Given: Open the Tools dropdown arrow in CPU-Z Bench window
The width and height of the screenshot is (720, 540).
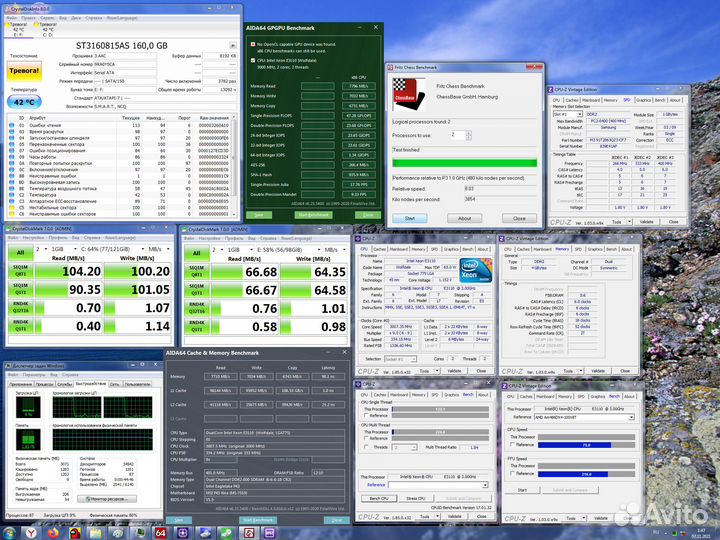Looking at the screenshot, I should click(437, 517).
